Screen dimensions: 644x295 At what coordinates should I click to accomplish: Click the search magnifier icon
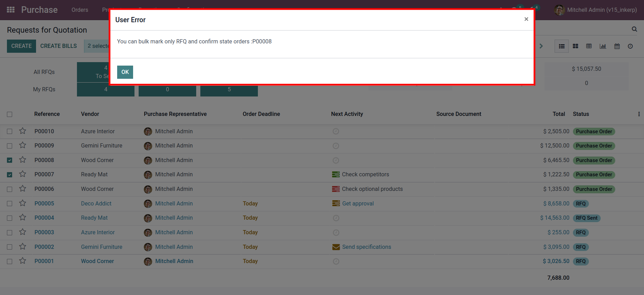click(634, 29)
